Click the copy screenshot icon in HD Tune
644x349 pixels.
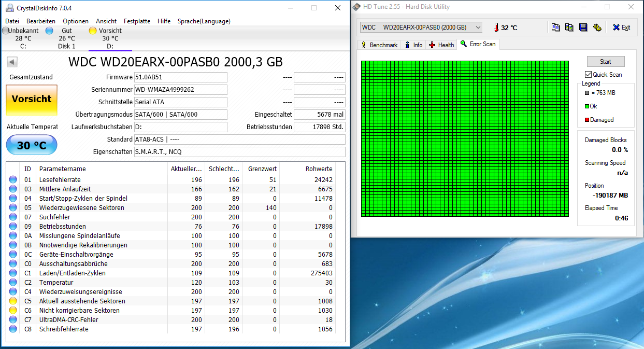click(569, 27)
